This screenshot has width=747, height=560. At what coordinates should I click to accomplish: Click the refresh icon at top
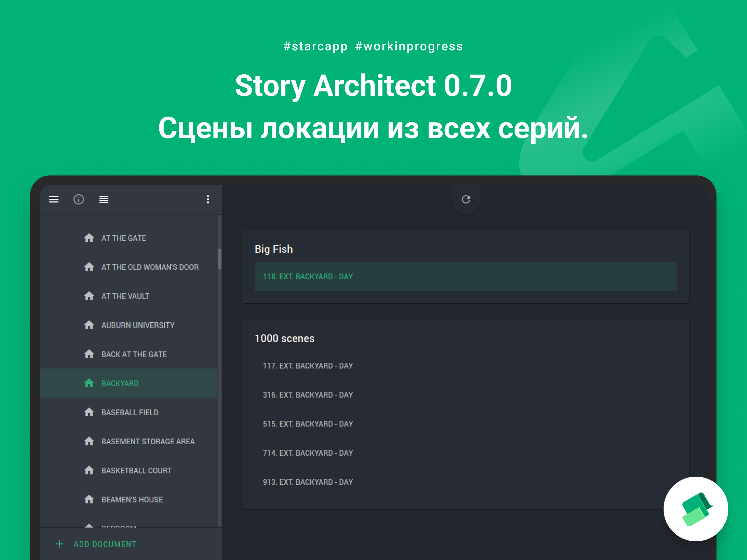pyautogui.click(x=466, y=199)
